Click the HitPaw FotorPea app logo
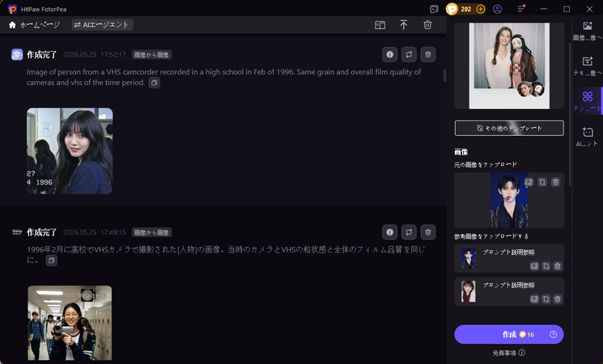This screenshot has width=603, height=364. click(13, 9)
